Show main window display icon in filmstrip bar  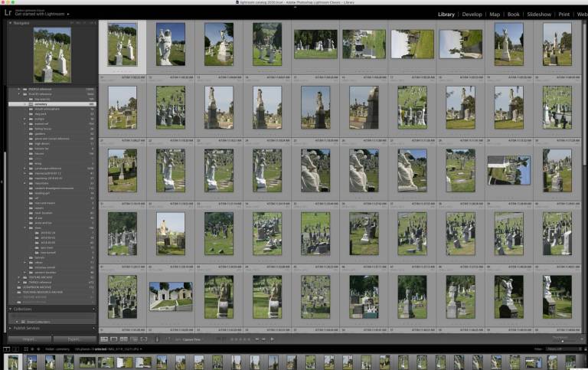5,348
